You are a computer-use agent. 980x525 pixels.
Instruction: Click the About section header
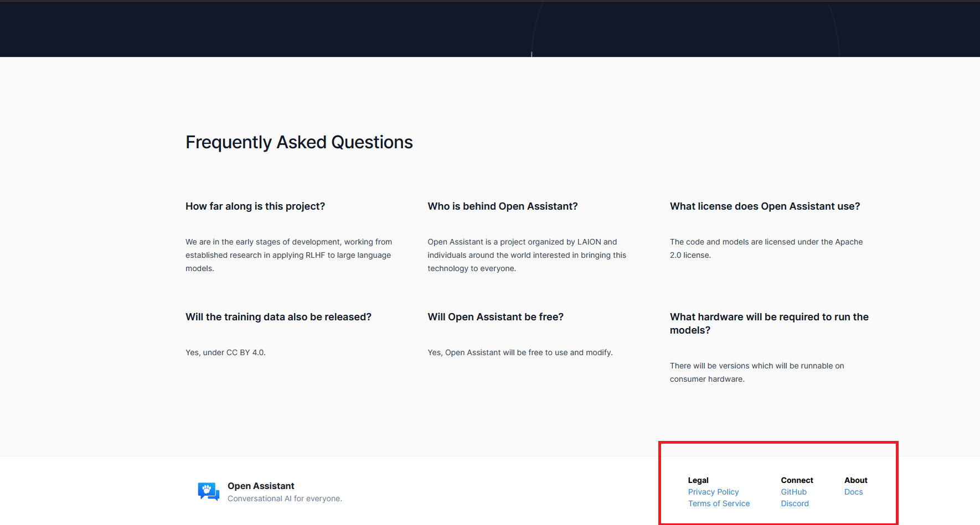coord(855,480)
